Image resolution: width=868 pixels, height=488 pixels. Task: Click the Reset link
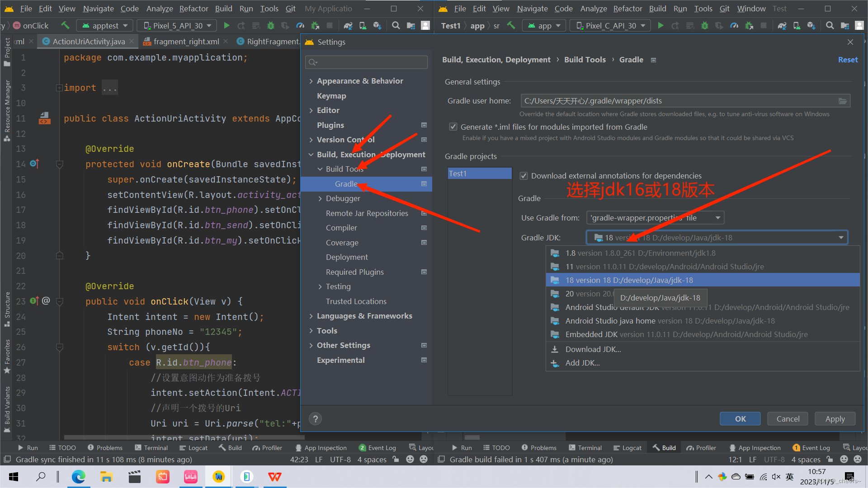(848, 60)
